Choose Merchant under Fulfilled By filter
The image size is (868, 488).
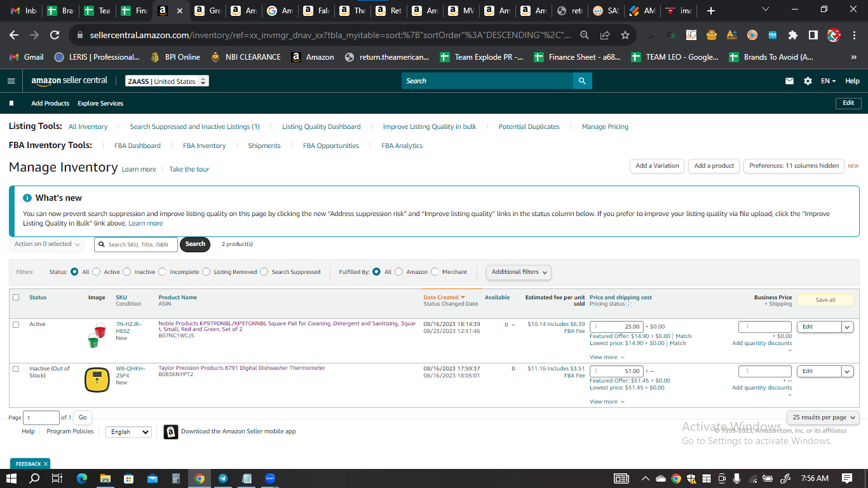435,272
